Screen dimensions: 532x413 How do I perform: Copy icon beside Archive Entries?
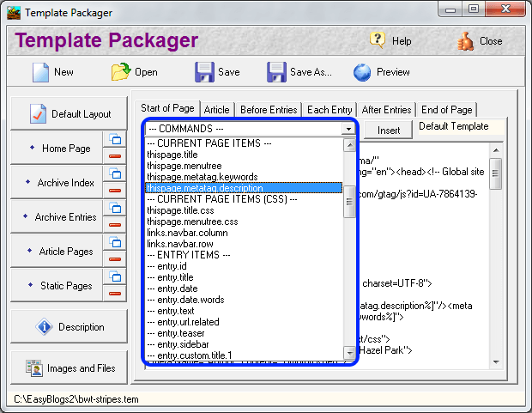coord(115,208)
